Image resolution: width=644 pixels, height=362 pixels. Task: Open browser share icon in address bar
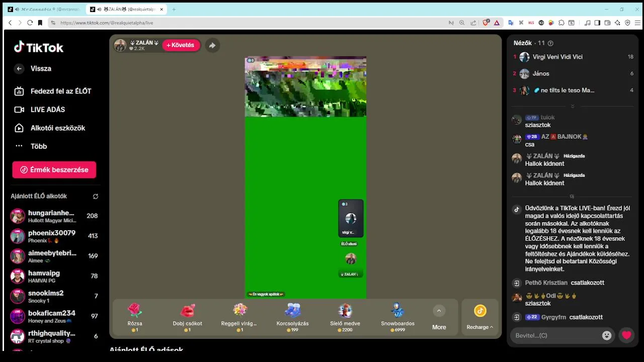[473, 23]
